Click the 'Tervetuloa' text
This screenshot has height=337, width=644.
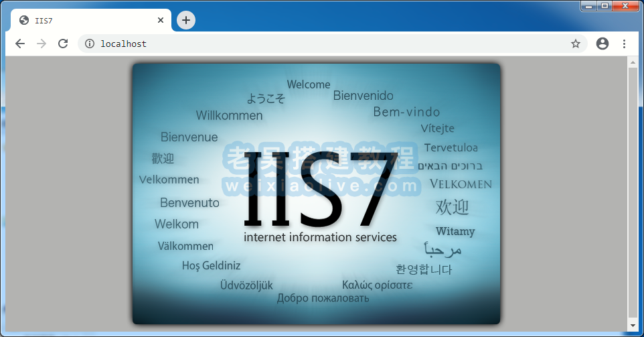pyautogui.click(x=451, y=147)
